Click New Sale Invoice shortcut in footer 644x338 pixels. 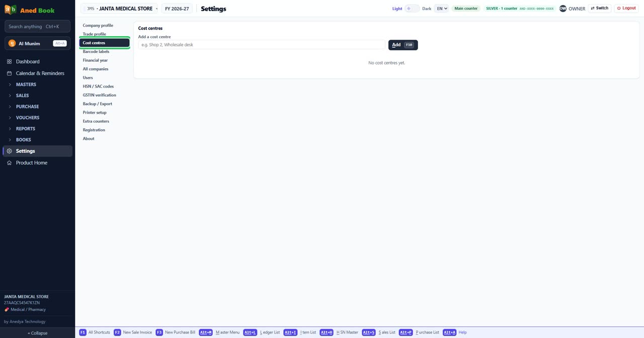point(133,332)
